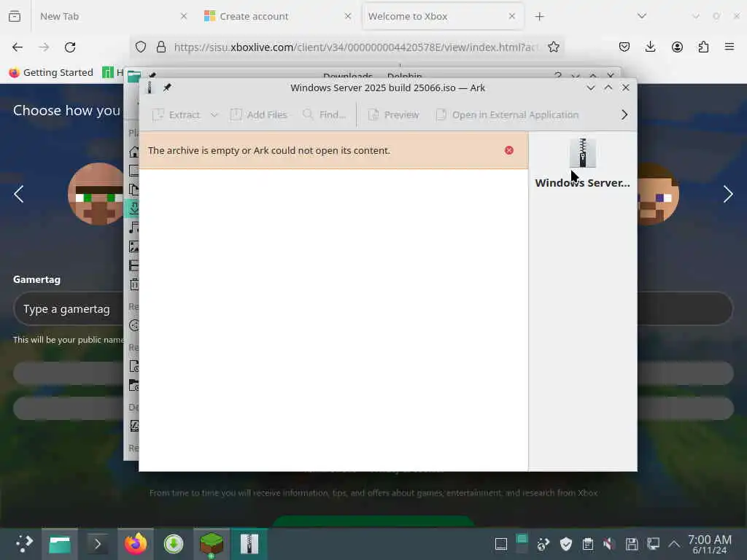
Task: Close the Create account tab
Action: tap(348, 16)
